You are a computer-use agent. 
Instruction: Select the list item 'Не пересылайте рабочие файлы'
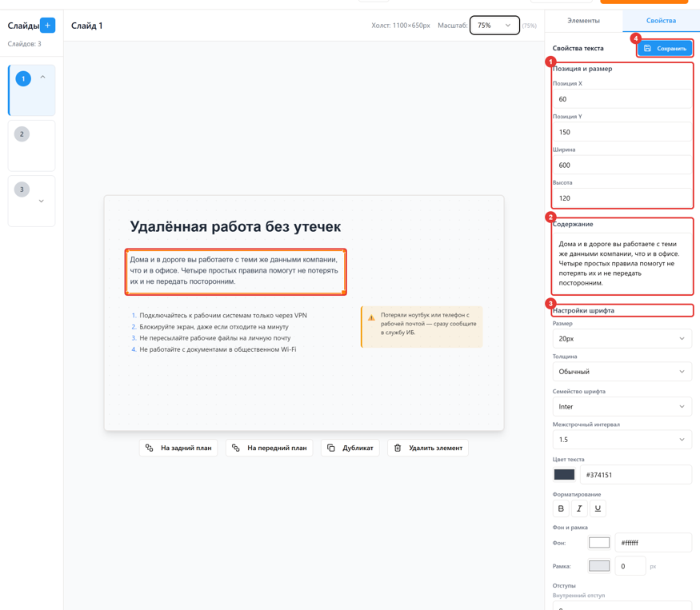coord(210,338)
